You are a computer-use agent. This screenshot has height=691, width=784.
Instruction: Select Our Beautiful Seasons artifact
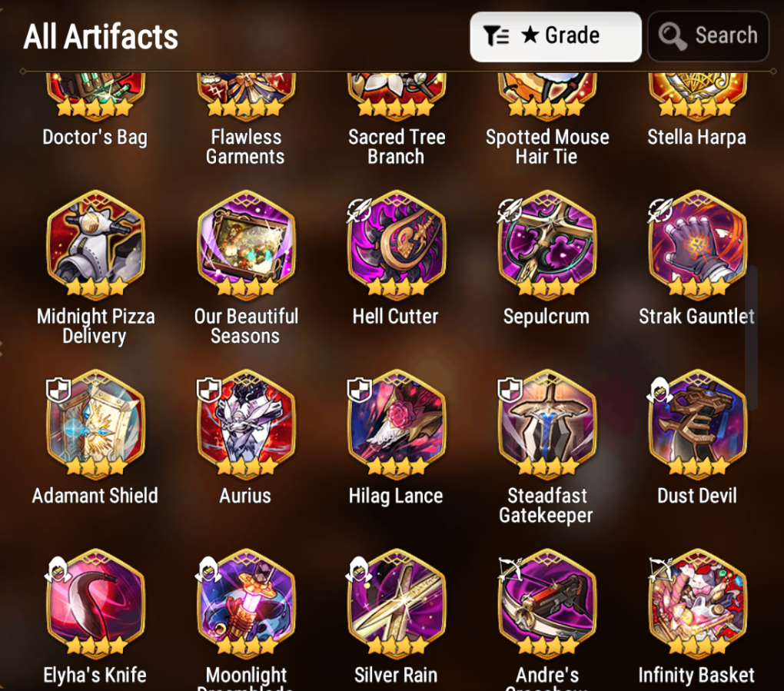245,244
